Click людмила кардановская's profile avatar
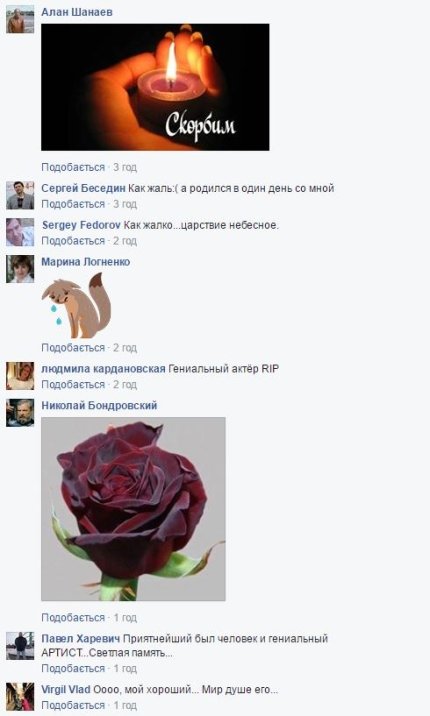The image size is (430, 716). pyautogui.click(x=20, y=376)
